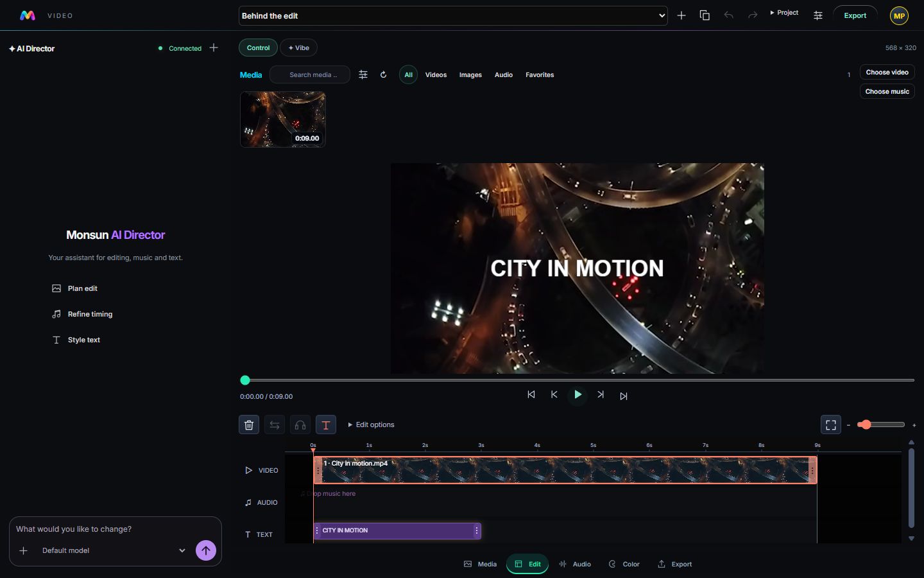
Task: Open the MP user avatar
Action: click(x=899, y=16)
